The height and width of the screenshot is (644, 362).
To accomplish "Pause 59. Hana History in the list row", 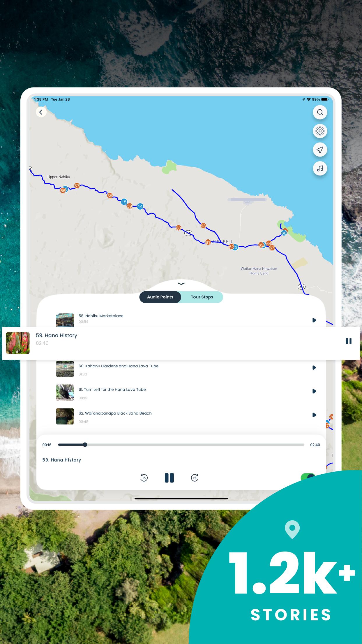I will coord(349,341).
